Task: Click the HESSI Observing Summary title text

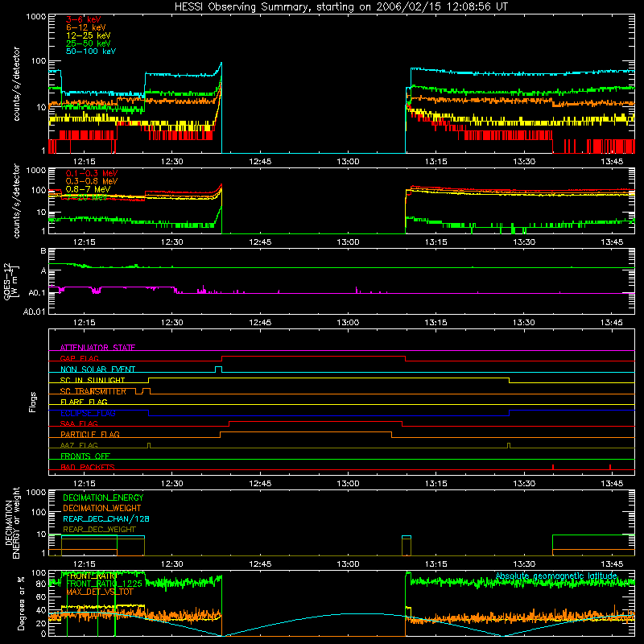Action: [x=341, y=6]
